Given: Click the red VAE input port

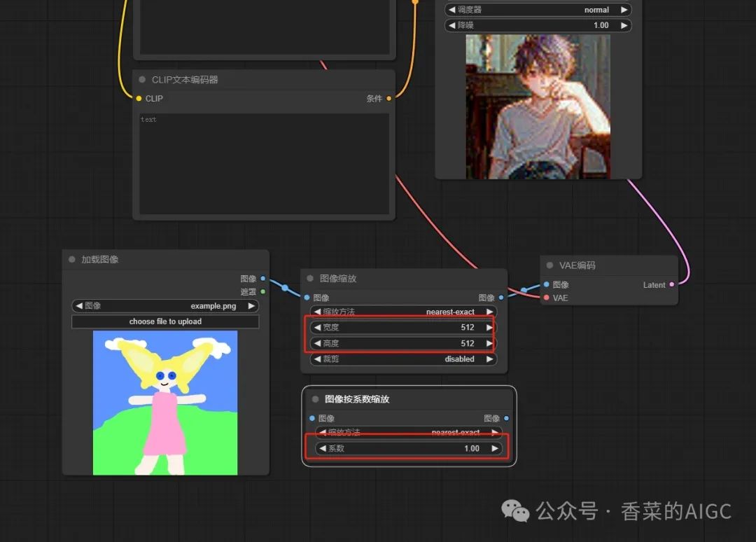Looking at the screenshot, I should (546, 298).
